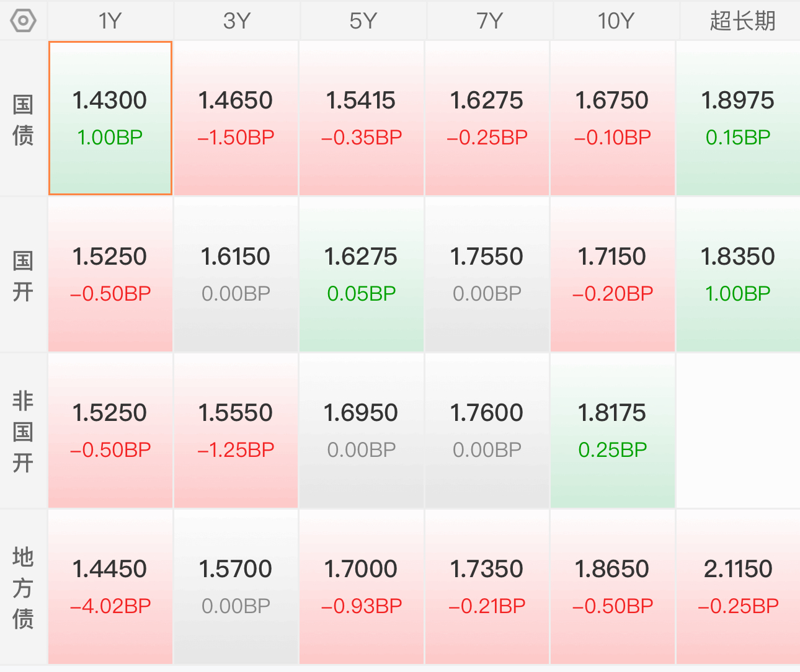Select the 国开 超长期 cell 1.8350
800x672 pixels.
(x=738, y=275)
